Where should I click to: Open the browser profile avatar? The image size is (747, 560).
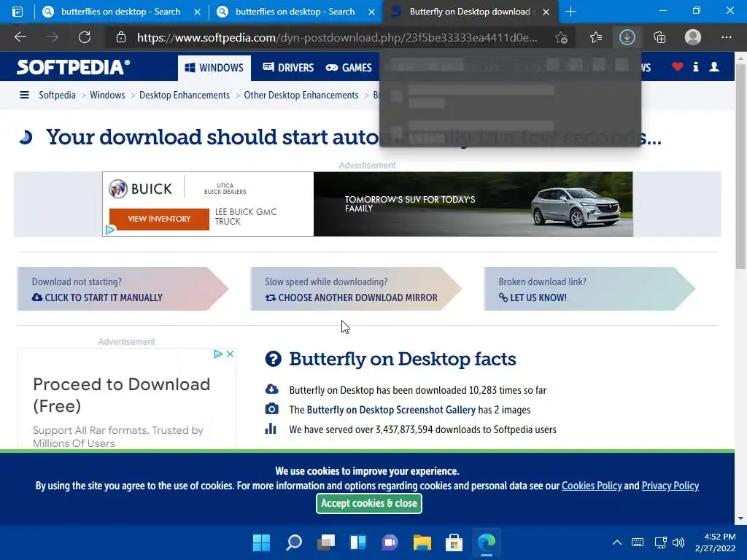coord(693,37)
